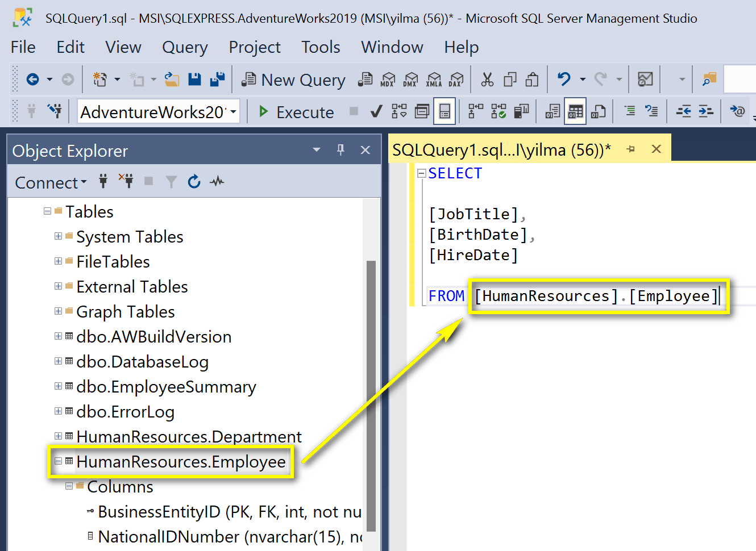
Task: Click the Copy icon
Action: 510,80
